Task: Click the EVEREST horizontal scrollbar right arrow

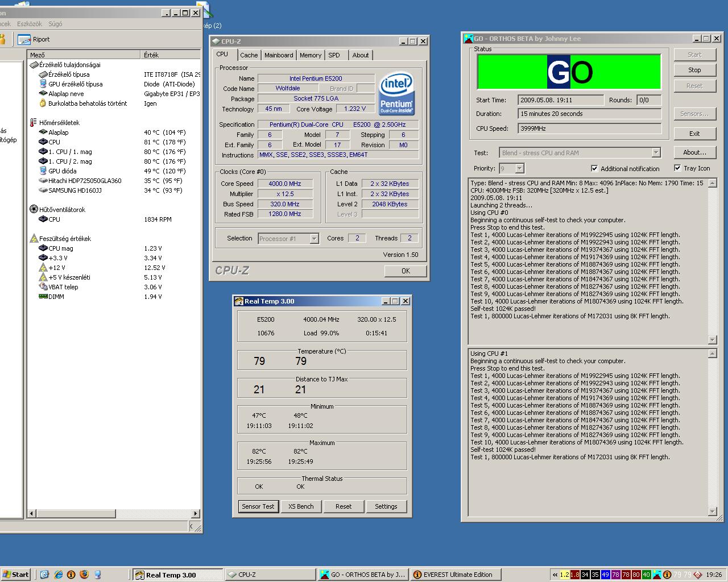Action: point(196,514)
